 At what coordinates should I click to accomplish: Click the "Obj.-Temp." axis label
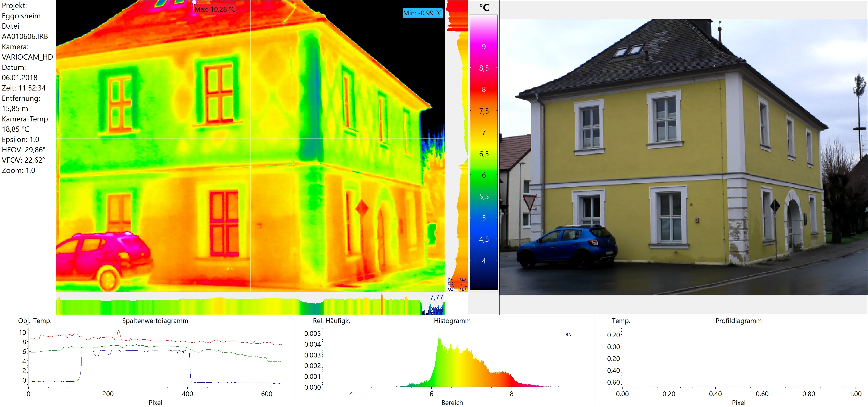pos(35,321)
